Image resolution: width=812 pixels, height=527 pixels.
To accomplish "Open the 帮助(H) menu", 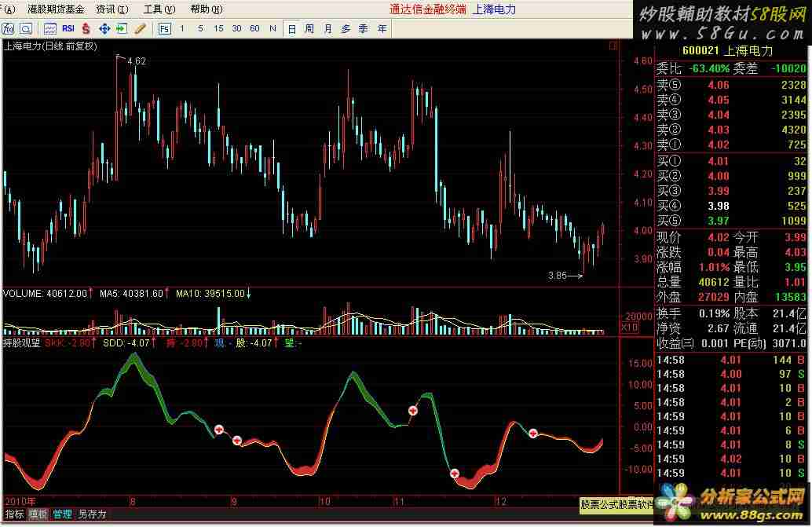I will pos(206,9).
